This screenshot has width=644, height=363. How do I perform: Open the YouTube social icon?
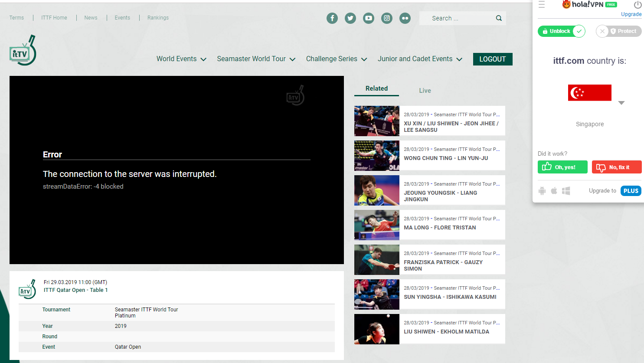point(369,18)
